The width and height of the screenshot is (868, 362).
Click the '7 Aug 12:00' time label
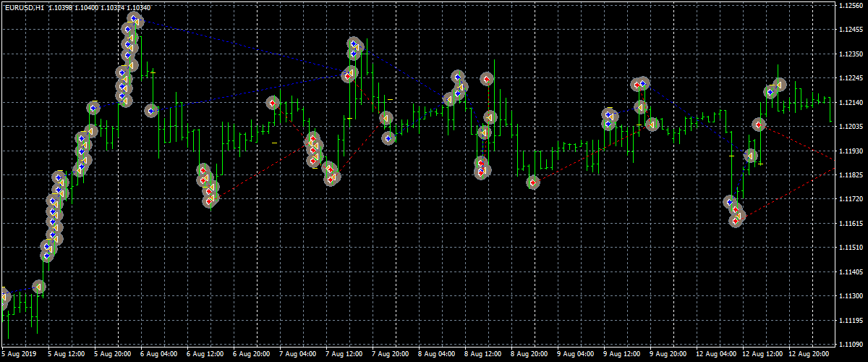click(x=344, y=355)
